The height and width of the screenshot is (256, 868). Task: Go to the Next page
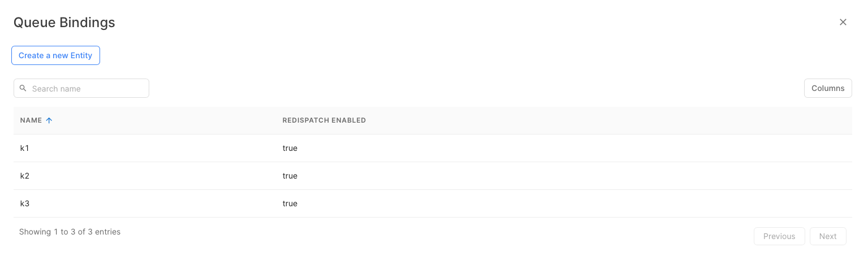(x=827, y=236)
